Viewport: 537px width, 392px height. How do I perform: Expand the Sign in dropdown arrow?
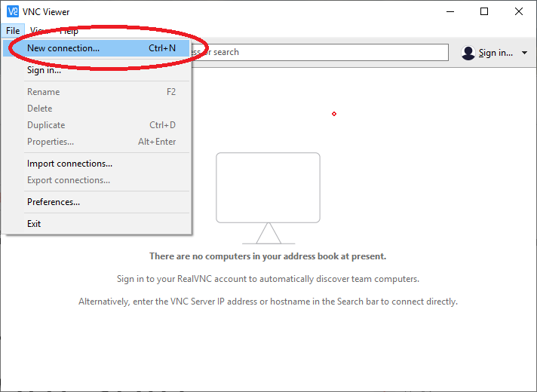[x=524, y=53]
